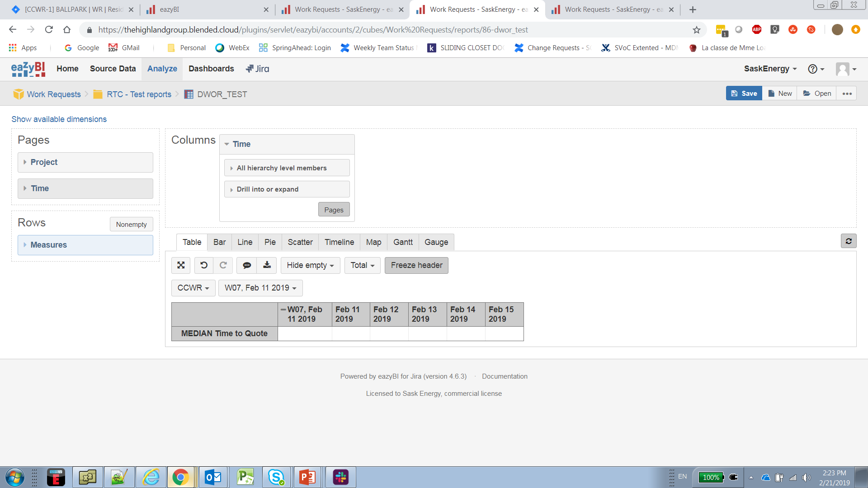This screenshot has height=488, width=868.
Task: Open the Dashboards menu item
Action: (211, 69)
